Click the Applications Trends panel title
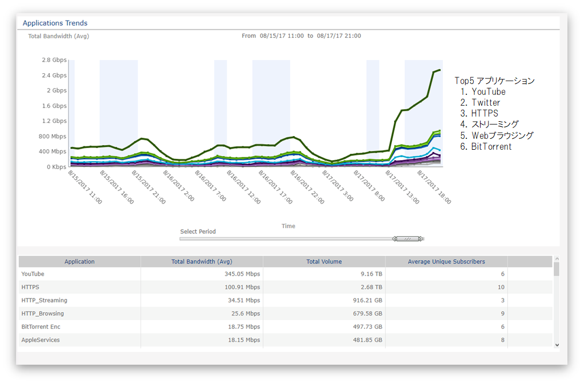The width and height of the screenshot is (588, 387). [55, 23]
